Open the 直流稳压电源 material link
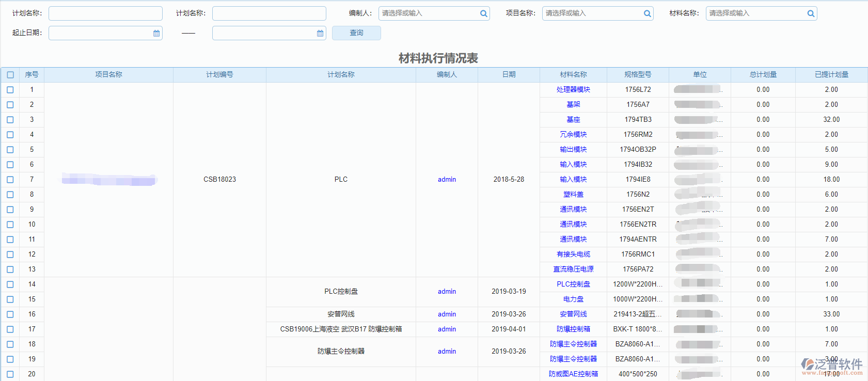 point(573,269)
